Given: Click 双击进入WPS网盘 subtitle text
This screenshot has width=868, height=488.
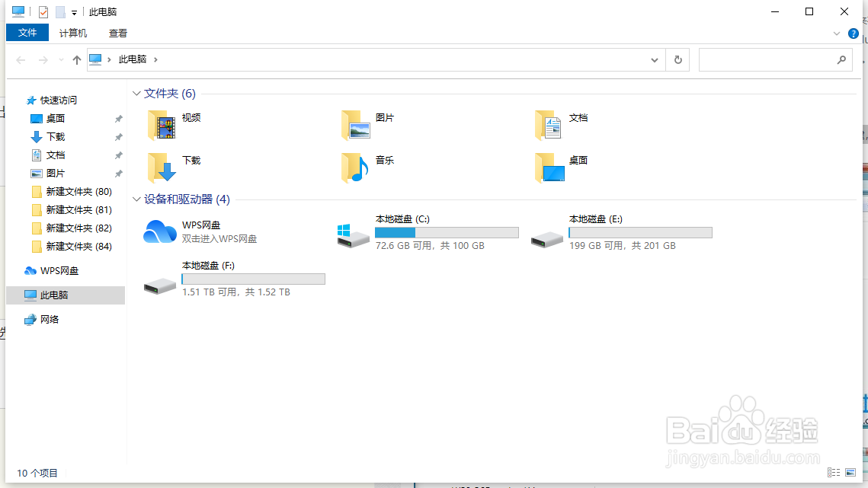Looking at the screenshot, I should pyautogui.click(x=219, y=239).
